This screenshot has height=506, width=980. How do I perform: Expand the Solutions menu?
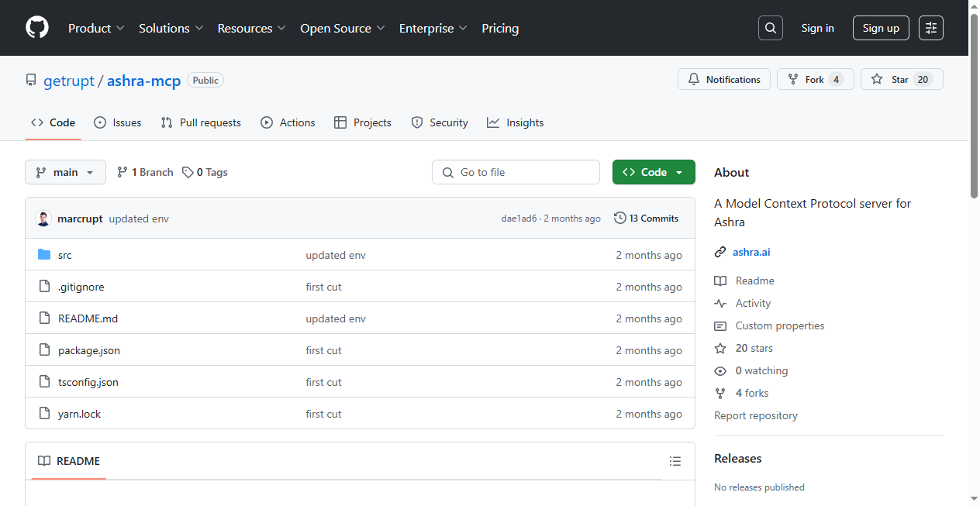coord(171,28)
